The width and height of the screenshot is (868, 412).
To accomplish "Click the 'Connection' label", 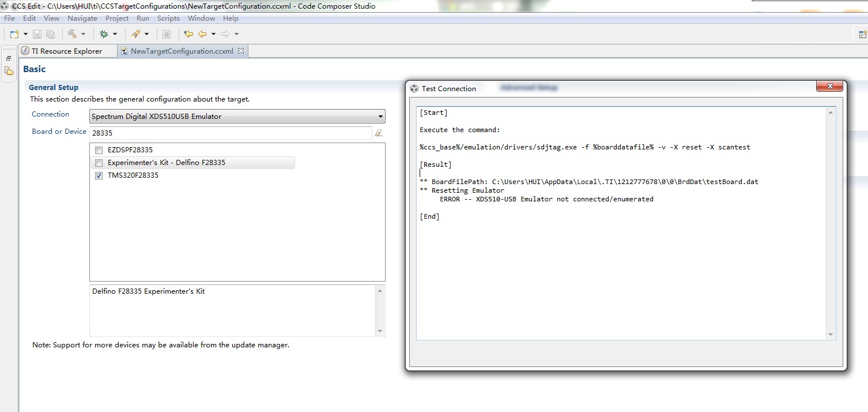I will pyautogui.click(x=51, y=114).
